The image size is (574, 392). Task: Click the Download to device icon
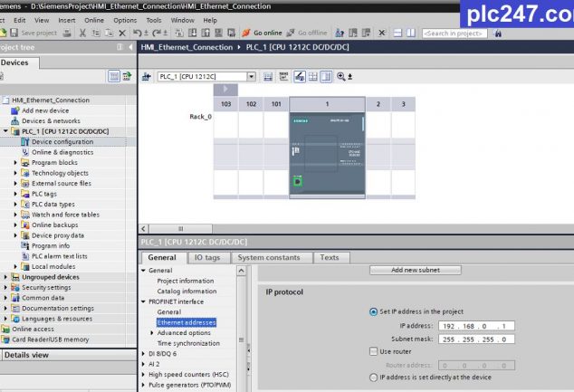[x=193, y=33]
